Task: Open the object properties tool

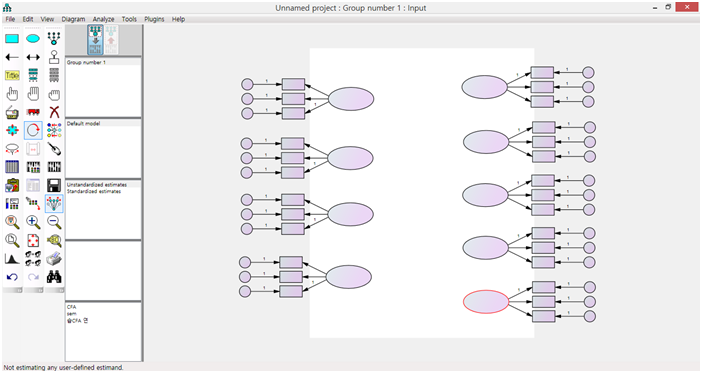Action: pos(12,204)
